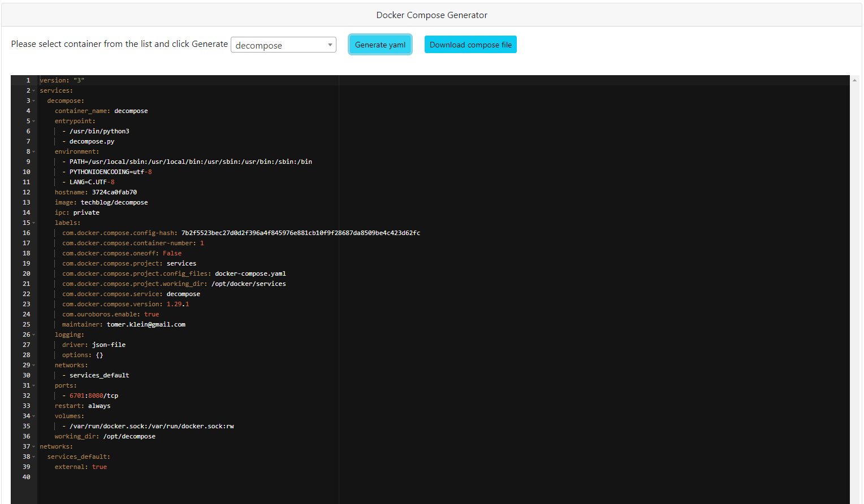Collapse the entrypoint section
This screenshot has width=864, height=504.
pyautogui.click(x=33, y=120)
